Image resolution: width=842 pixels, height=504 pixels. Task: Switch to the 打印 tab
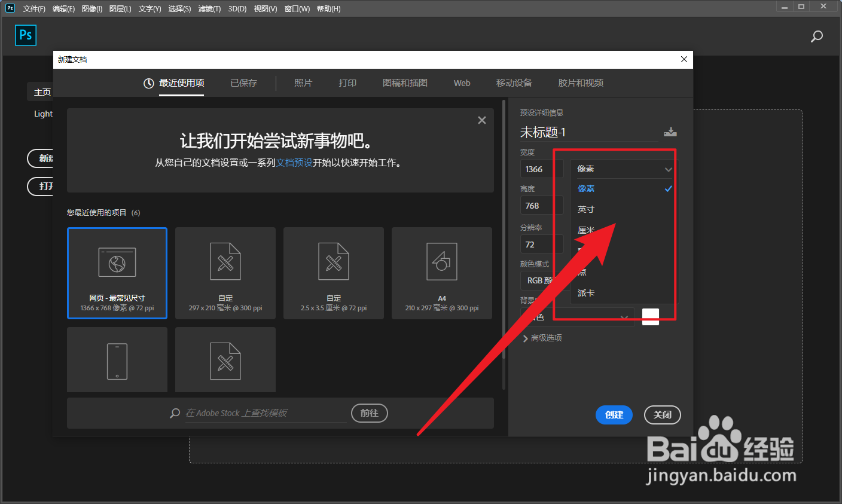click(347, 83)
